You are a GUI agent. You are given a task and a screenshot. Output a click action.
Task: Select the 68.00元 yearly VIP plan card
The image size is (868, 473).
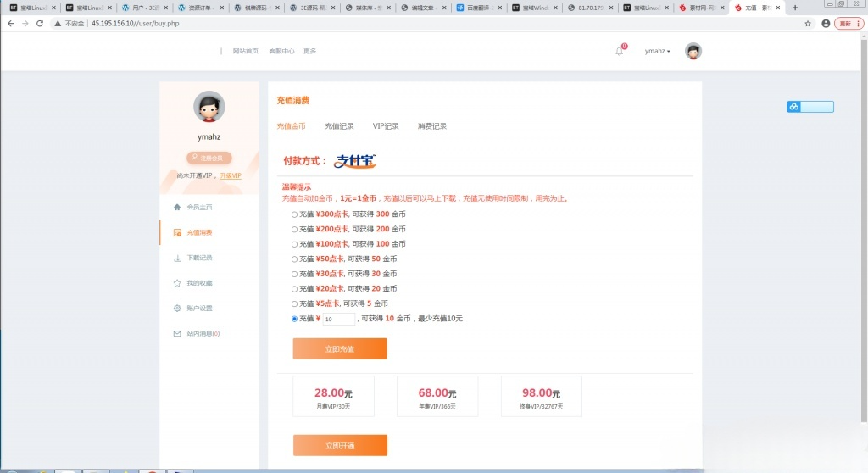click(437, 397)
